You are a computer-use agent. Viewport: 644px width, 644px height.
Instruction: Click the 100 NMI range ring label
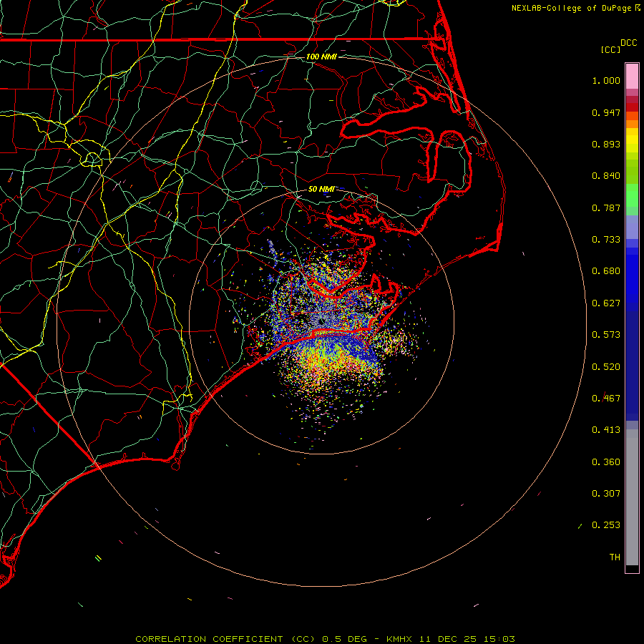pos(321,57)
